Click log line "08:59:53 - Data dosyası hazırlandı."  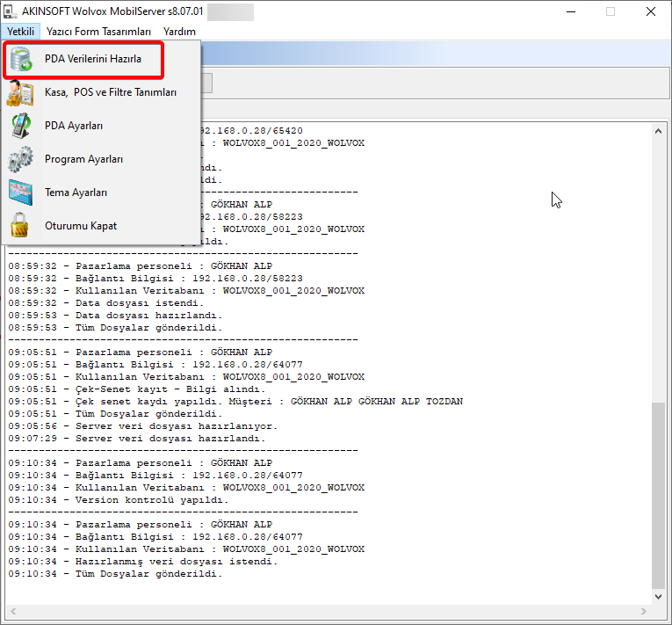tap(115, 316)
